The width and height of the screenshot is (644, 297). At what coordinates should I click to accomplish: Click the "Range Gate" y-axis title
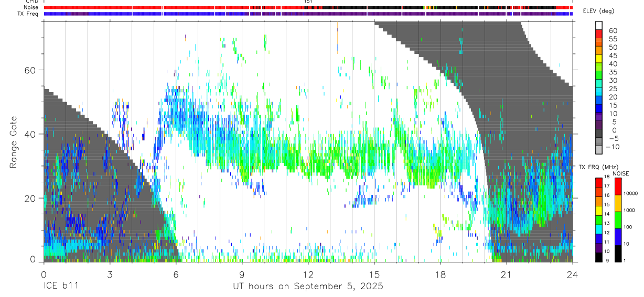pos(14,142)
